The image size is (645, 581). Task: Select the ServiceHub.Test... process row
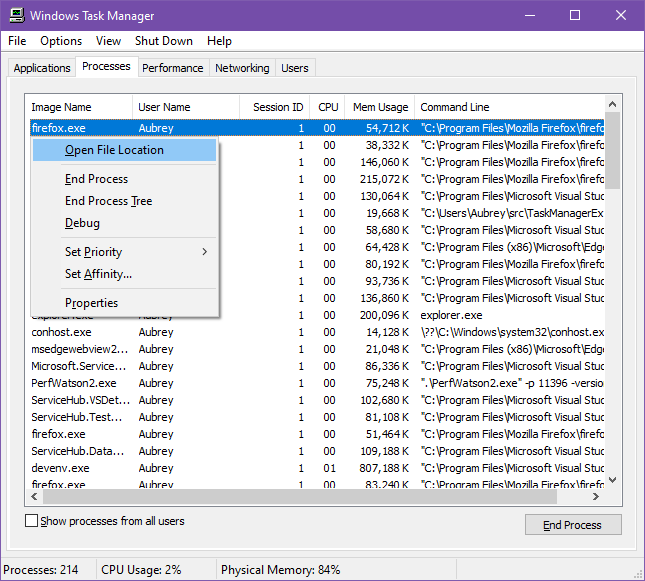click(x=317, y=417)
